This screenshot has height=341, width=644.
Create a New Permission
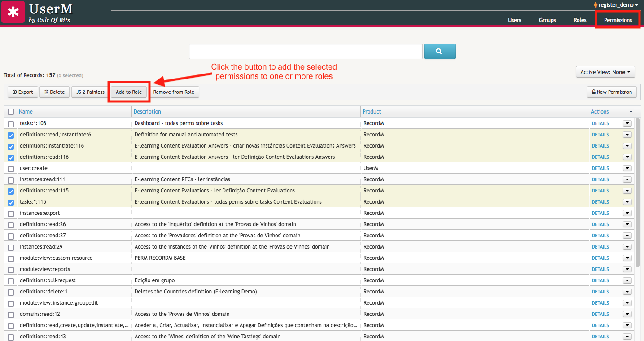coord(612,92)
